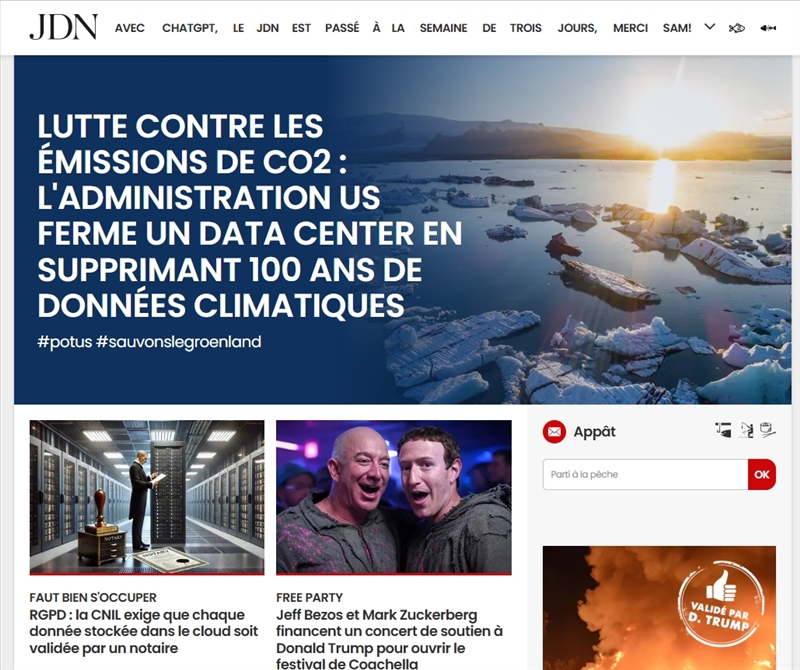
Task: Click CHATGPT, in the top navigation
Action: click(x=190, y=28)
